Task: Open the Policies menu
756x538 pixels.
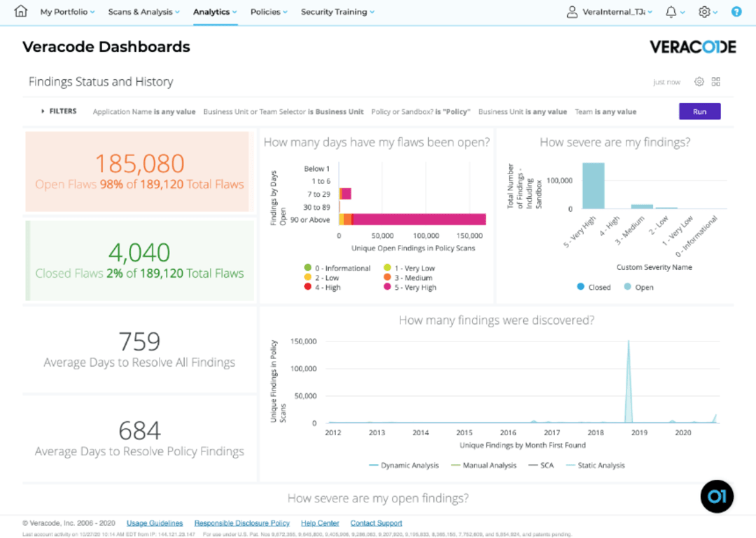Action: pos(269,12)
